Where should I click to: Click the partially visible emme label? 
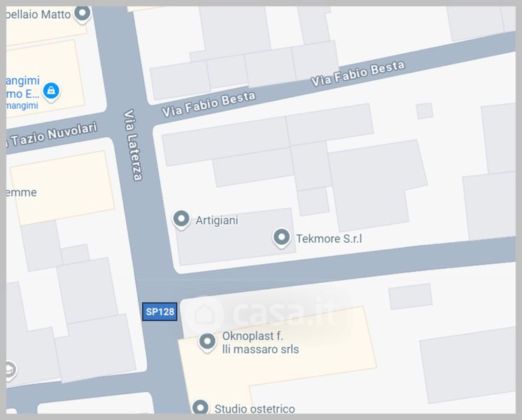click(21, 192)
